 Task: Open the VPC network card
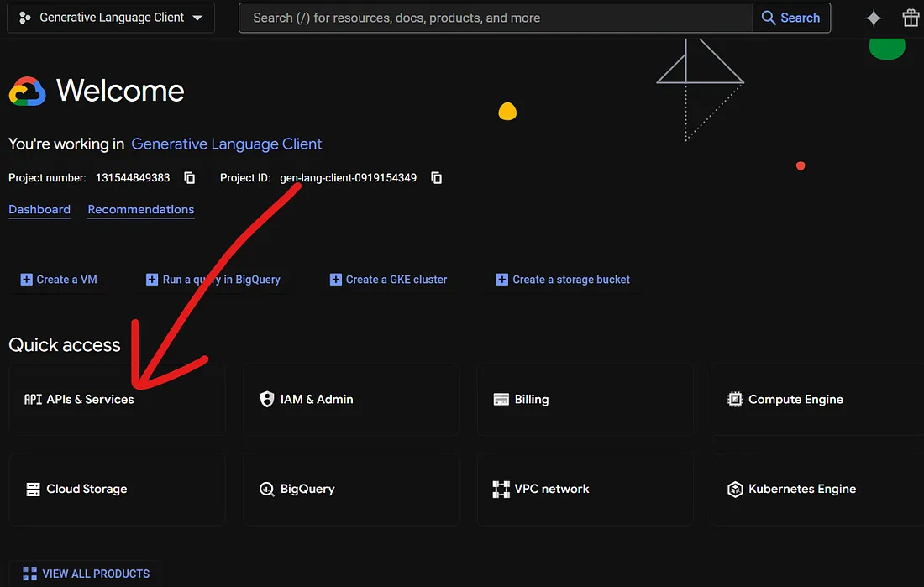coord(585,489)
